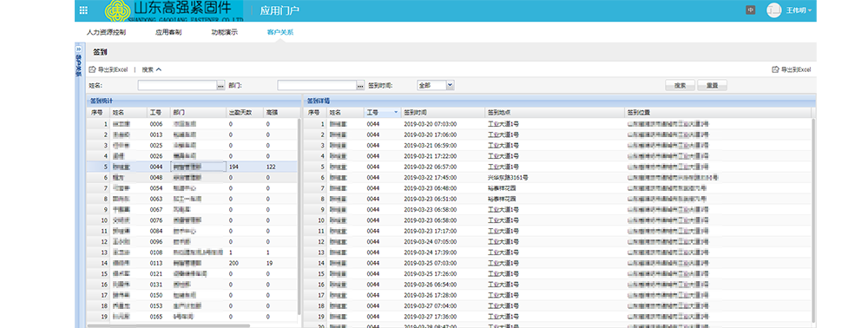
Task: Click the right-side 导出到Excel export icon
Action: [775, 69]
